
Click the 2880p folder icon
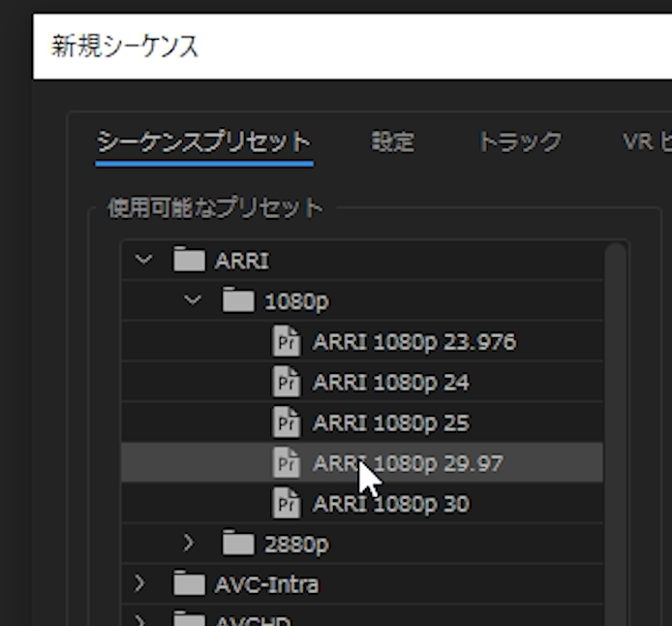click(x=238, y=543)
